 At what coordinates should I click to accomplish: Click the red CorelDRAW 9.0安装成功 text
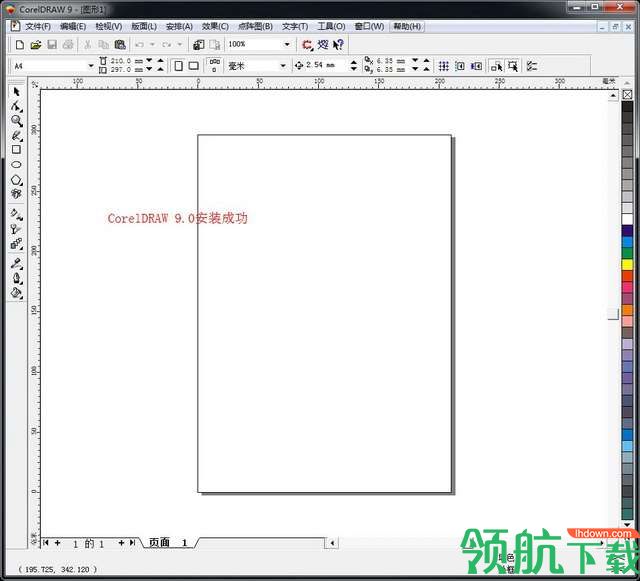pyautogui.click(x=178, y=218)
